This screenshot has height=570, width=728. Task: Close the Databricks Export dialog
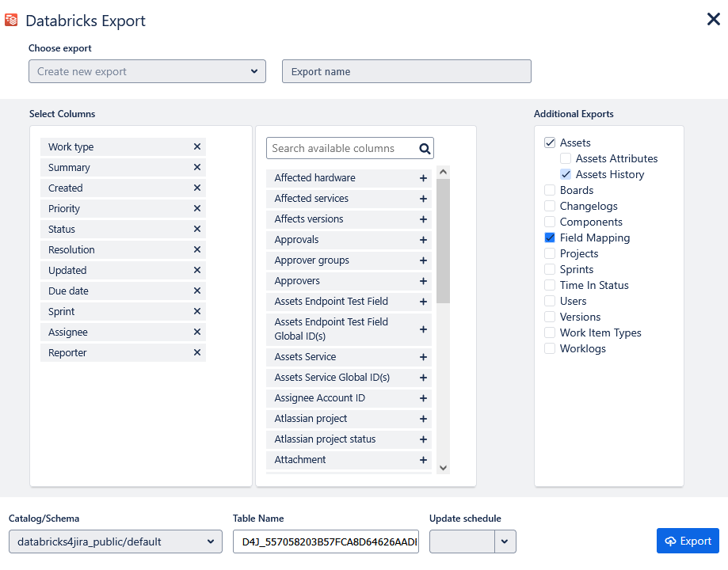pos(713,19)
